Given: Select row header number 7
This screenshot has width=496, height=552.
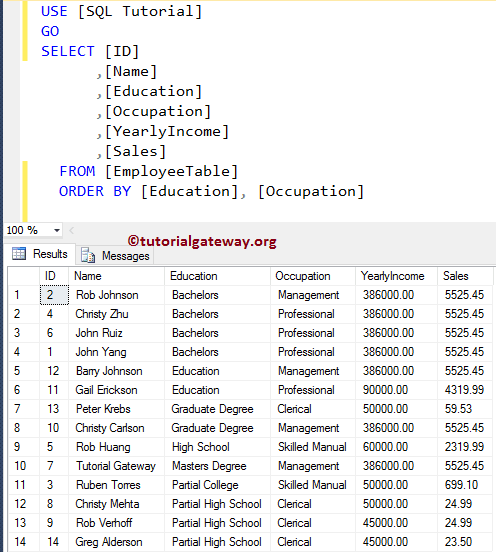Looking at the screenshot, I should point(24,409).
